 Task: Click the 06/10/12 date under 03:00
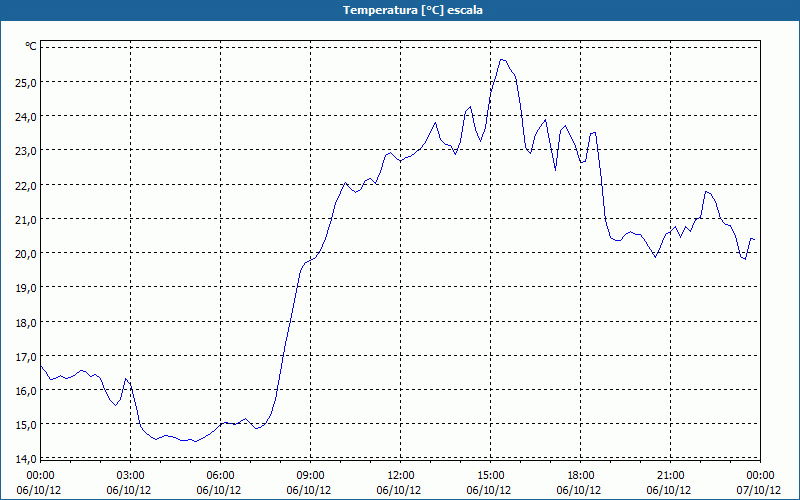129,490
